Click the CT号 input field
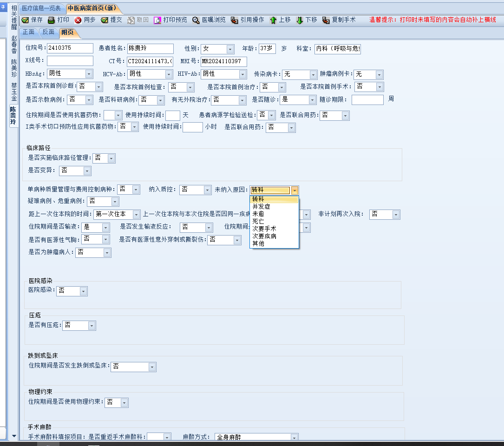Image resolution: width=504 pixels, height=446 pixels. pos(151,61)
